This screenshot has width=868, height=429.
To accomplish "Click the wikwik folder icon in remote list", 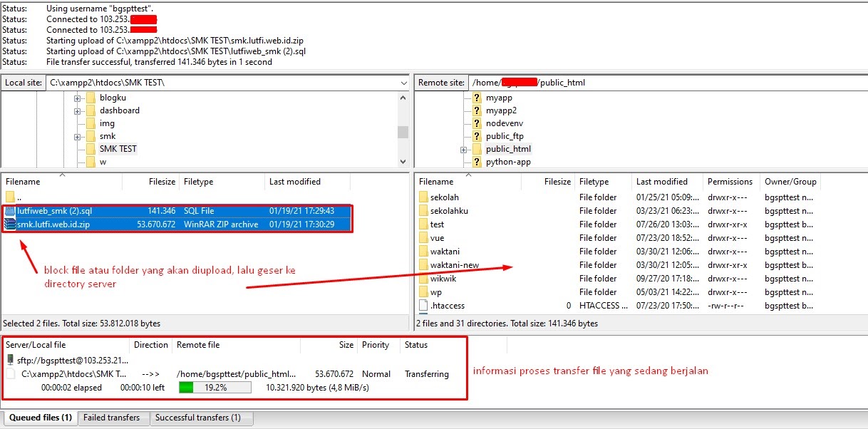I will click(x=423, y=279).
